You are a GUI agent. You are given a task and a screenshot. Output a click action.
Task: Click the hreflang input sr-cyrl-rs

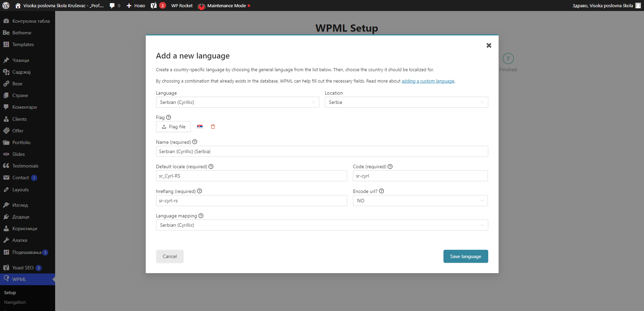point(252,201)
